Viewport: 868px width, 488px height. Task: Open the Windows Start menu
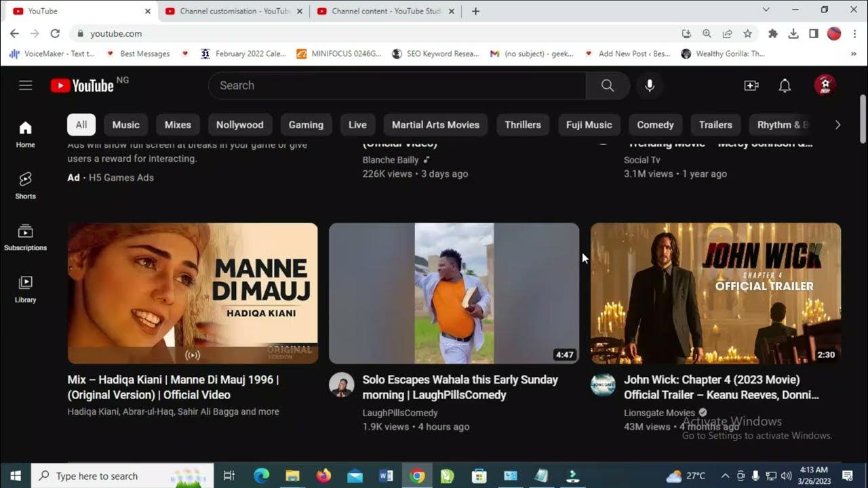tap(15, 476)
